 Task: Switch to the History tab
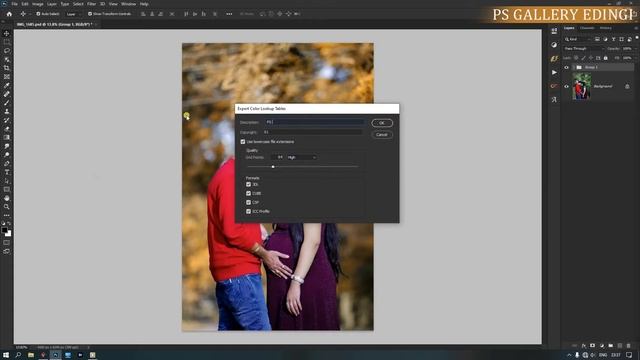click(x=605, y=28)
